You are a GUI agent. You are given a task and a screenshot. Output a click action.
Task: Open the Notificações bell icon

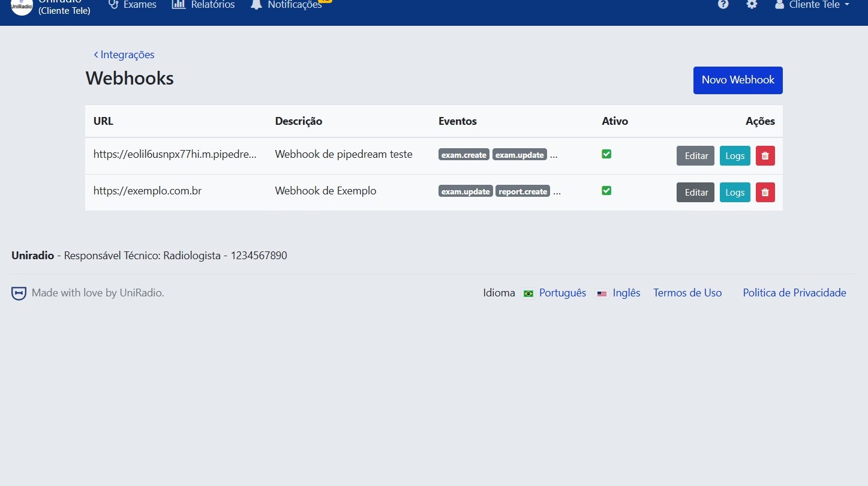coord(257,5)
